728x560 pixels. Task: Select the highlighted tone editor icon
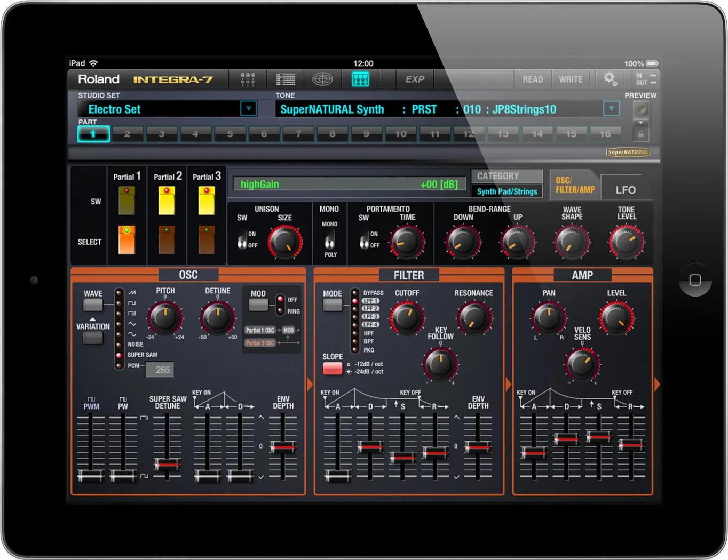click(360, 79)
